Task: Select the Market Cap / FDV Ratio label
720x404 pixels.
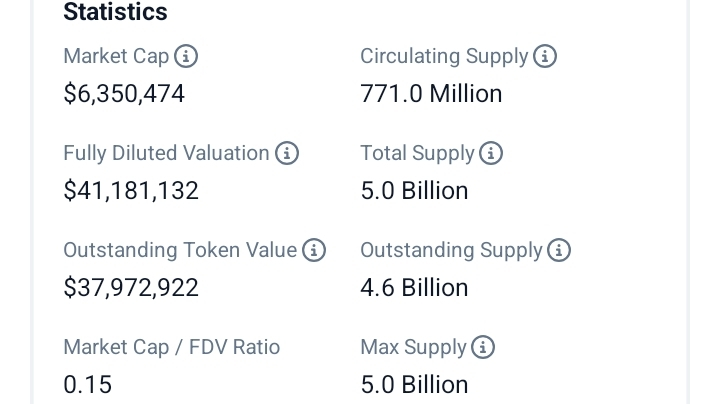Action: (x=171, y=347)
